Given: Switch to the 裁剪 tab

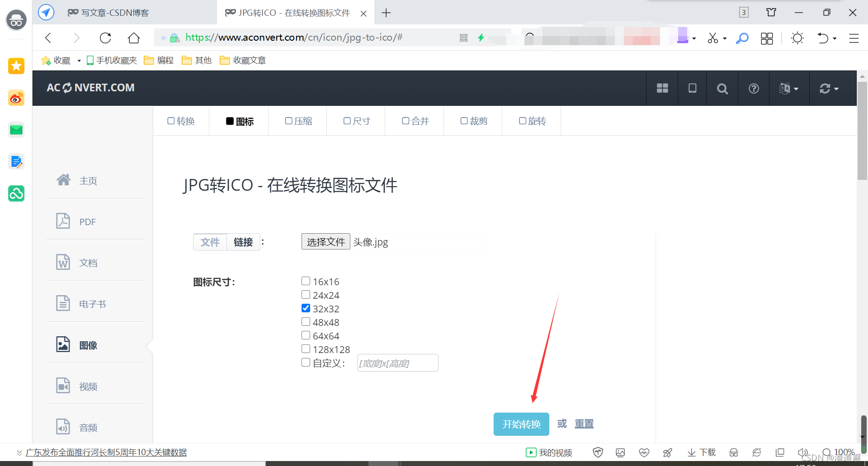Looking at the screenshot, I should point(474,121).
